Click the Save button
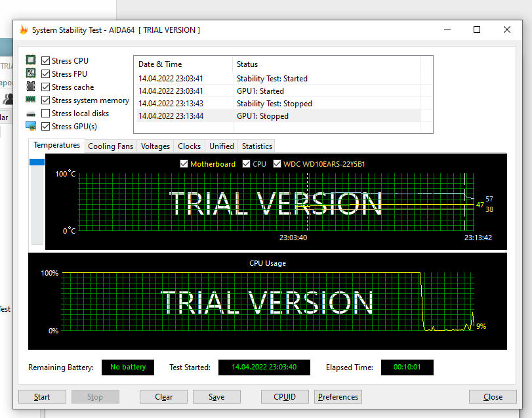Screen dimensions: 532x418 pos(216,396)
